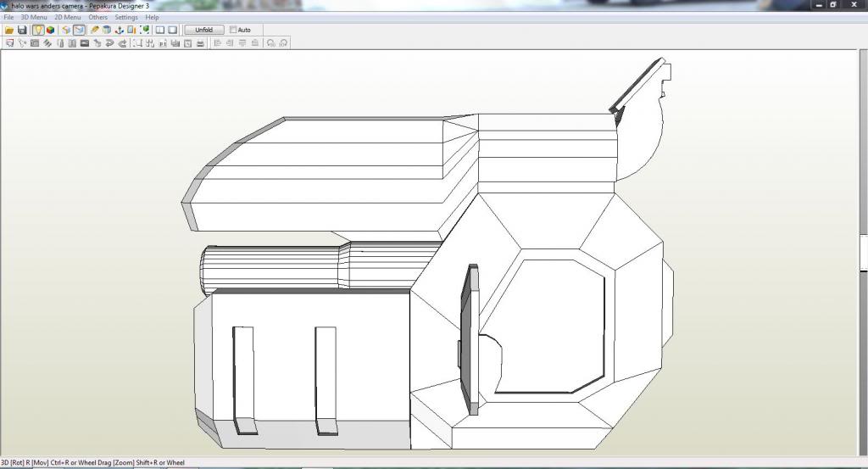868x469 pixels.
Task: Switch to single-pane window layout icon
Action: click(x=172, y=30)
